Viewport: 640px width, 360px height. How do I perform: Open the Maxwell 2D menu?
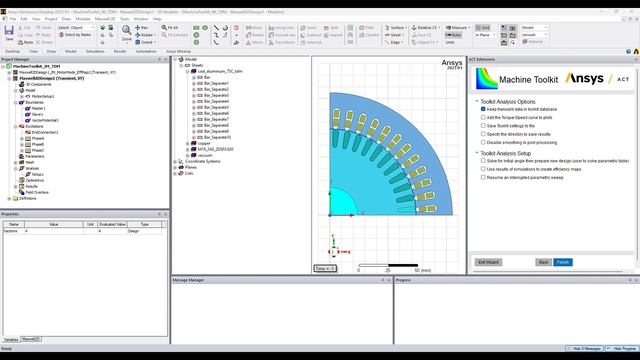(x=105, y=19)
